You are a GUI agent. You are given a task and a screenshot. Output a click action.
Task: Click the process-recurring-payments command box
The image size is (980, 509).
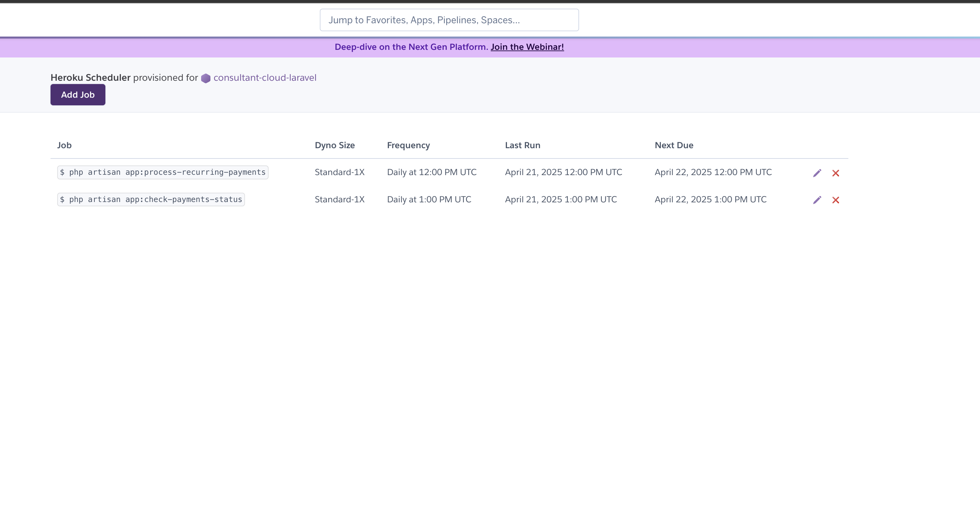(163, 172)
